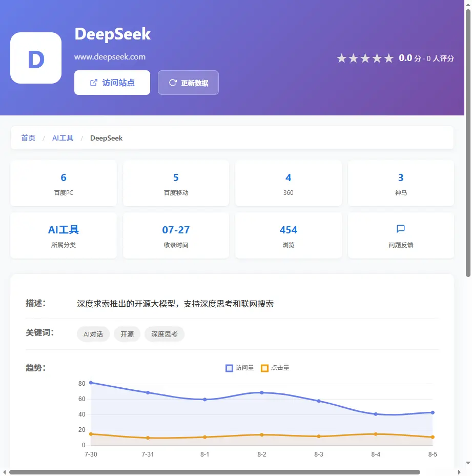Click the 454 浏览 count

[289, 230]
